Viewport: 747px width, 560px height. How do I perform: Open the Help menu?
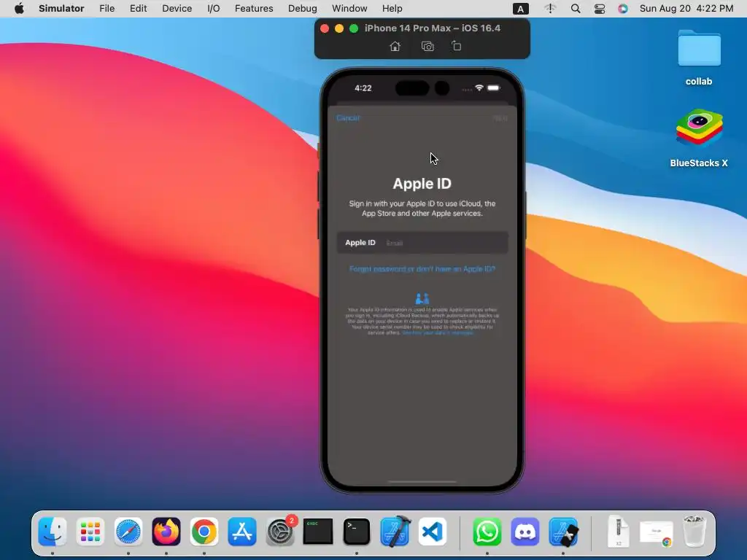(392, 9)
